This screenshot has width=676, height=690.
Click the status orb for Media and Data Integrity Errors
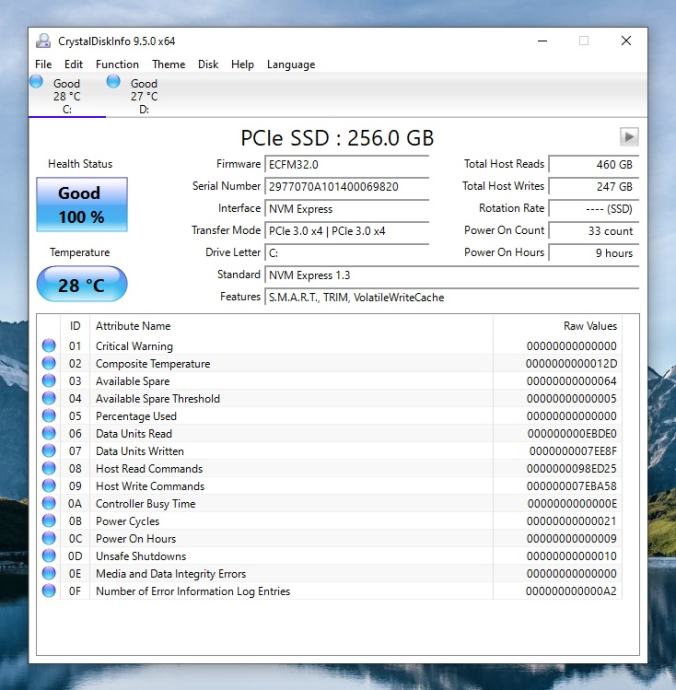pyautogui.click(x=49, y=574)
